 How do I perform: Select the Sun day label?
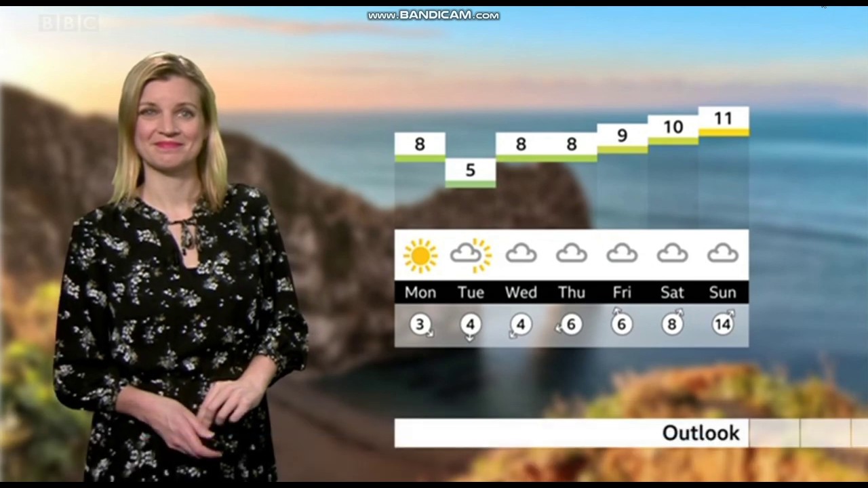723,292
